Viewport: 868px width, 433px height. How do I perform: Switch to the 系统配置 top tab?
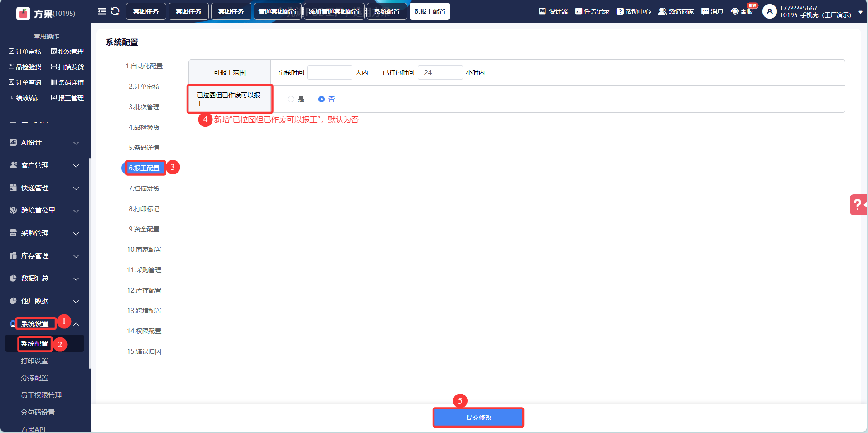point(387,11)
